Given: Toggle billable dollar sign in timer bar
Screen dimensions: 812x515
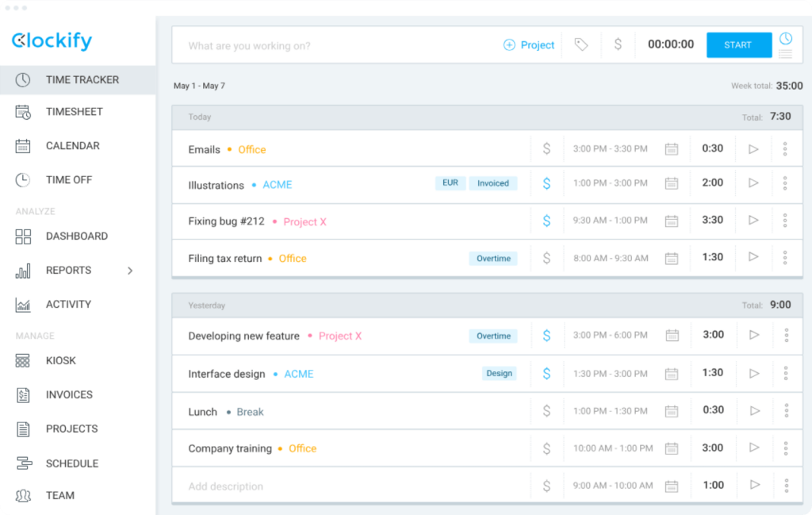Looking at the screenshot, I should [x=618, y=44].
